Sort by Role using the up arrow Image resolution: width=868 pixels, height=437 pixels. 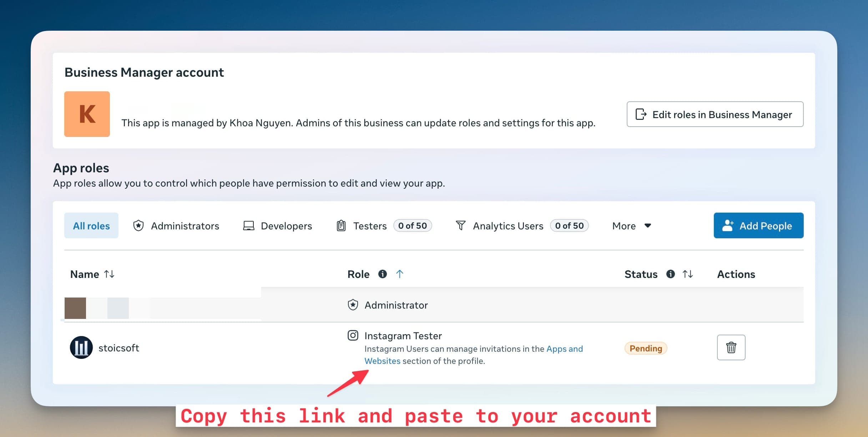pos(400,274)
